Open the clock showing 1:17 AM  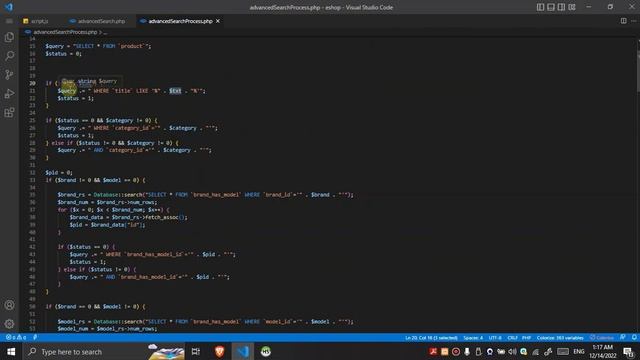(602, 351)
